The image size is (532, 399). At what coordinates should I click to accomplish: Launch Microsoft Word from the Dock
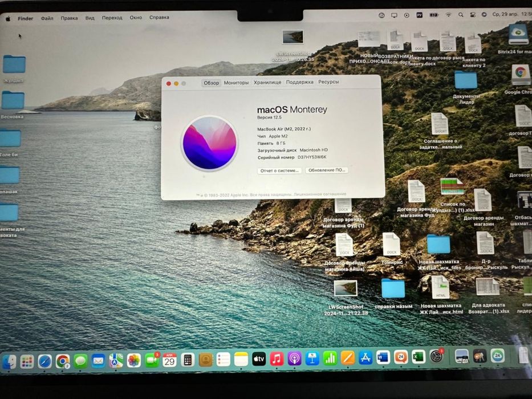[383, 357]
